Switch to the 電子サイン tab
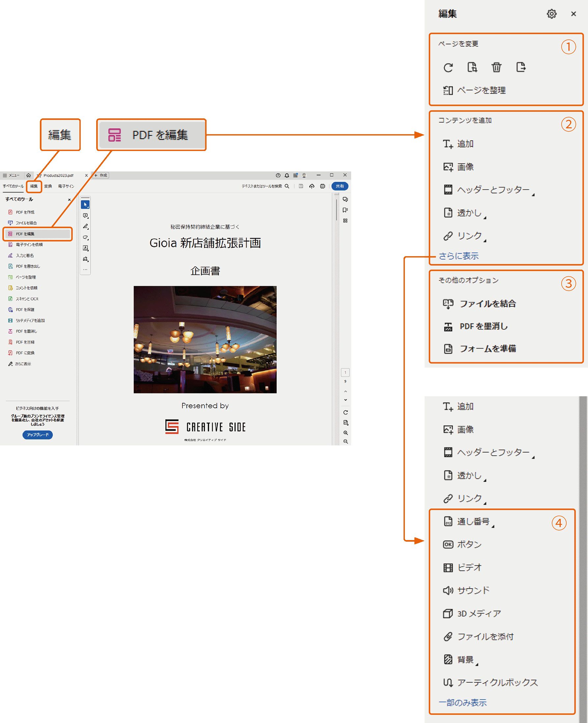 click(x=66, y=186)
